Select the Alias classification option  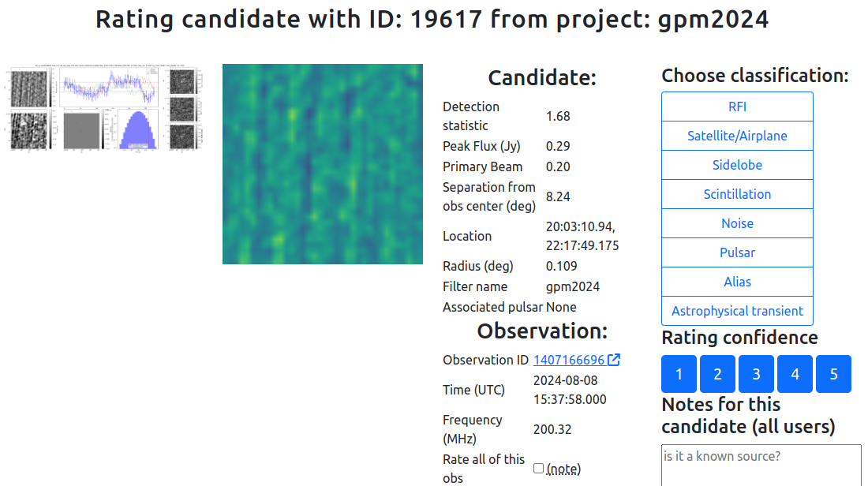click(x=736, y=281)
